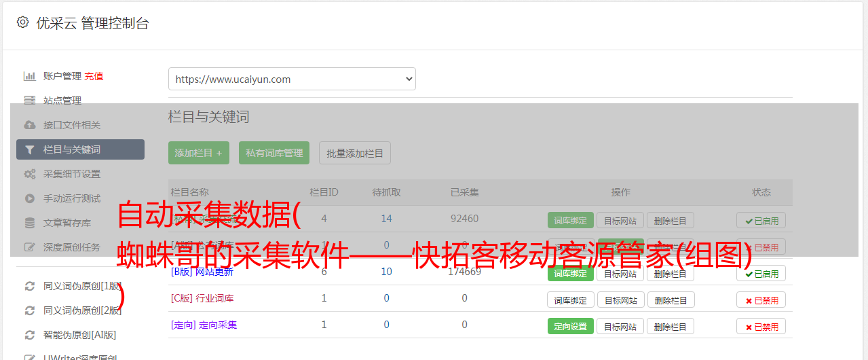Click 词库绑定 for the 网站更新 row
This screenshot has height=360, width=868.
pyautogui.click(x=570, y=274)
